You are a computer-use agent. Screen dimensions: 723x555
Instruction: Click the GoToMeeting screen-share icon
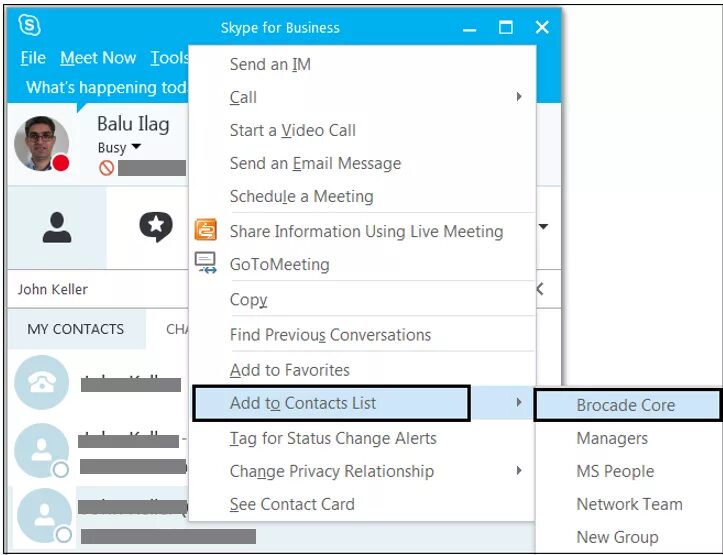pos(205,263)
